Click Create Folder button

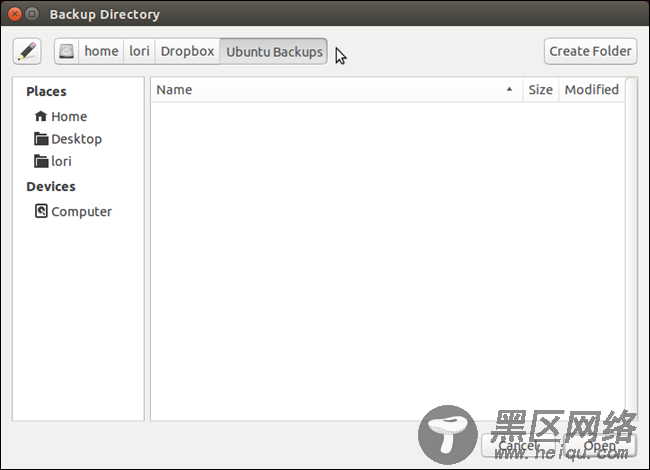590,51
